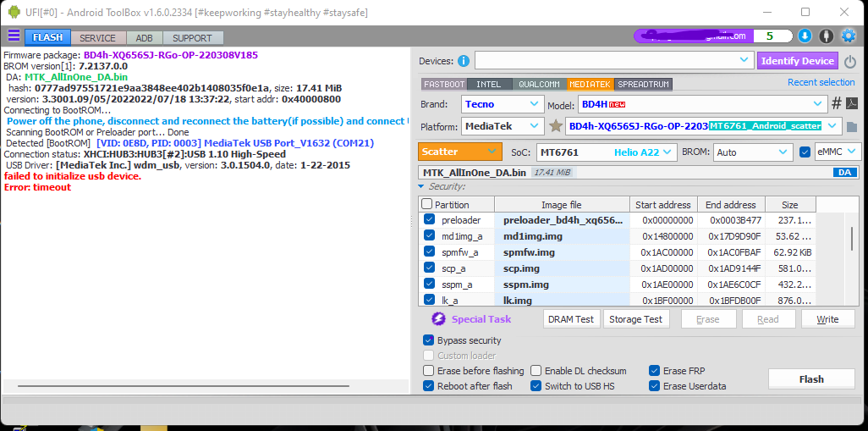Select the FASTBOOT platform tab

(x=444, y=84)
